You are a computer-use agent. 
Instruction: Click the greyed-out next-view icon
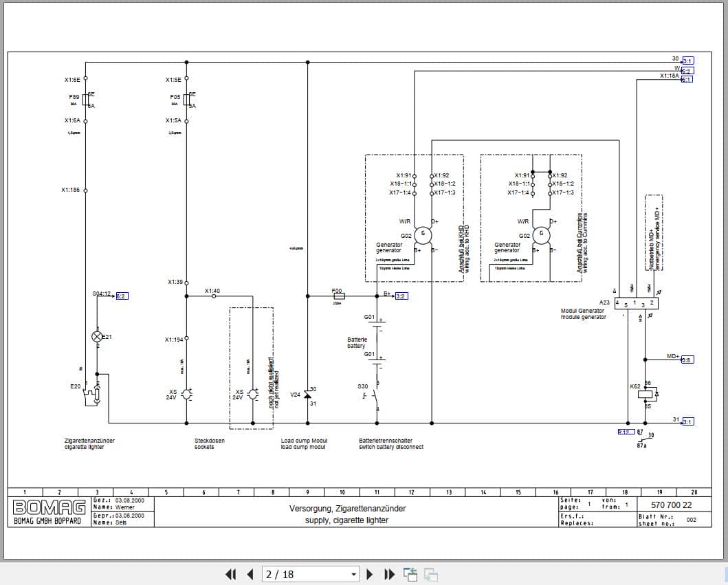pos(431,574)
